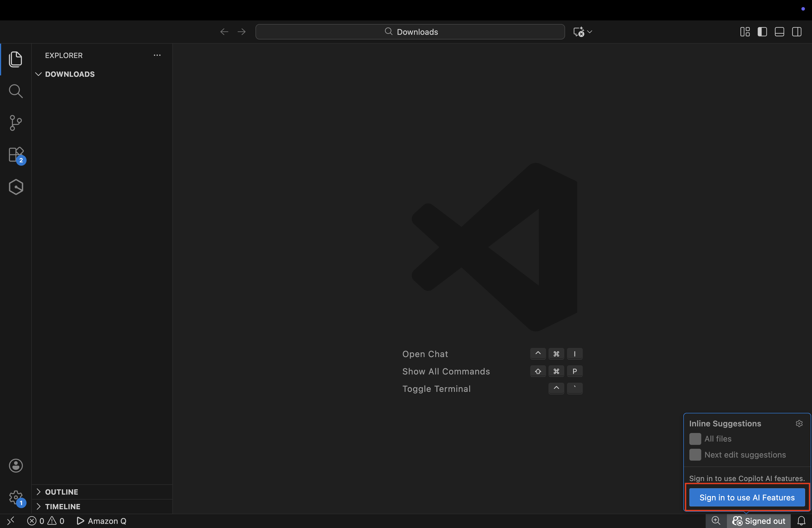Check Next edit suggestions option
The height and width of the screenshot is (528, 812).
(695, 455)
